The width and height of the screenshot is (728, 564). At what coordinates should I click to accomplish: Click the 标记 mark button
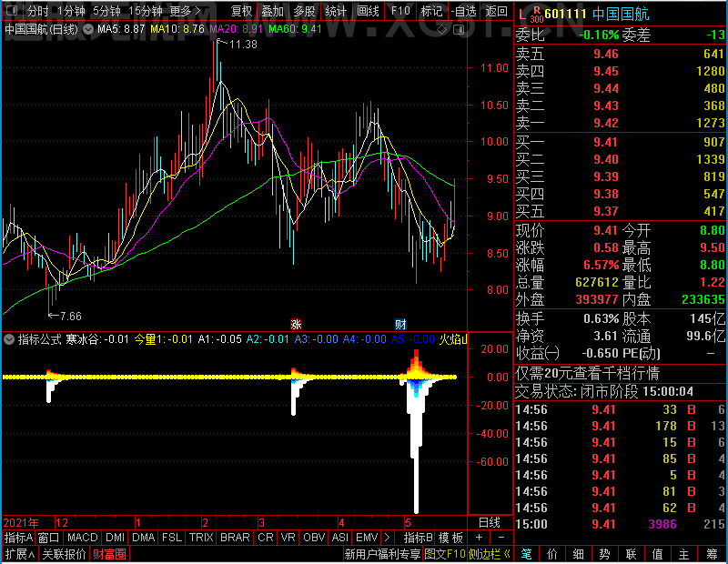(x=431, y=11)
